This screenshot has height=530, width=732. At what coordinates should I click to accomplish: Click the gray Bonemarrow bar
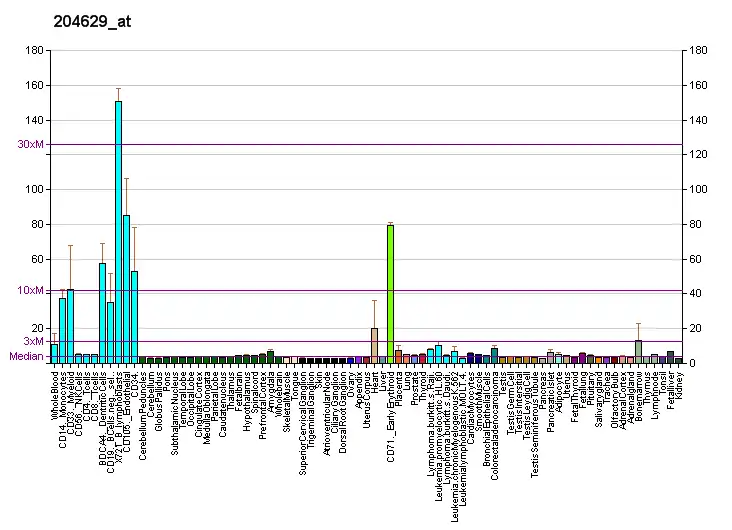[x=638, y=350]
